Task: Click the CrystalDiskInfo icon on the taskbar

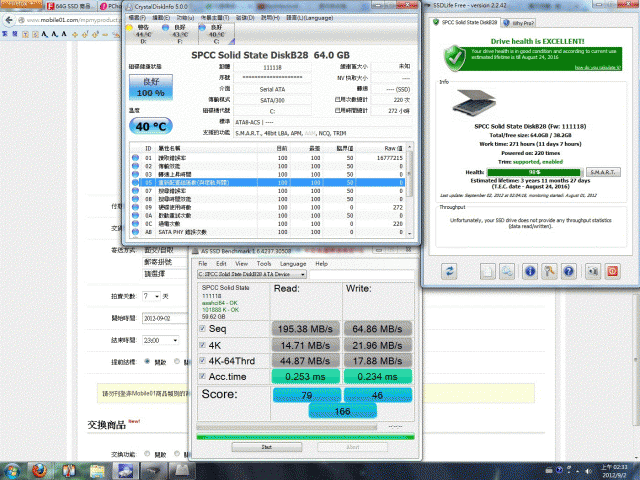Action: click(126, 471)
